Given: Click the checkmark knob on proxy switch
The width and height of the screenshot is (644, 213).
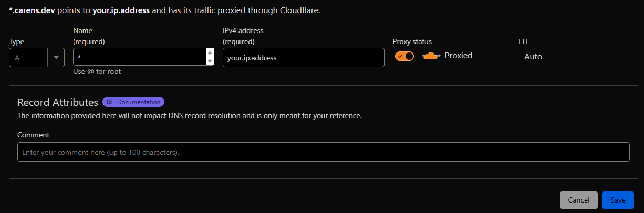Looking at the screenshot, I should click(x=400, y=56).
